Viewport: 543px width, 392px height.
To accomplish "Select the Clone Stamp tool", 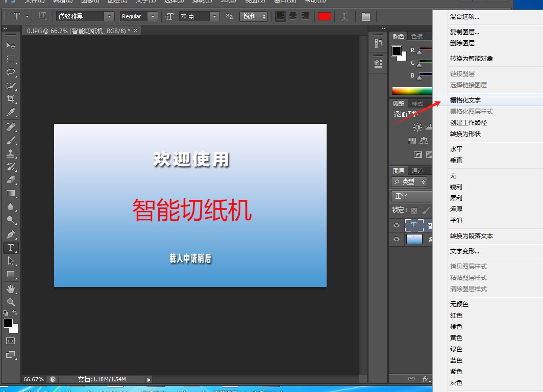I will click(11, 153).
